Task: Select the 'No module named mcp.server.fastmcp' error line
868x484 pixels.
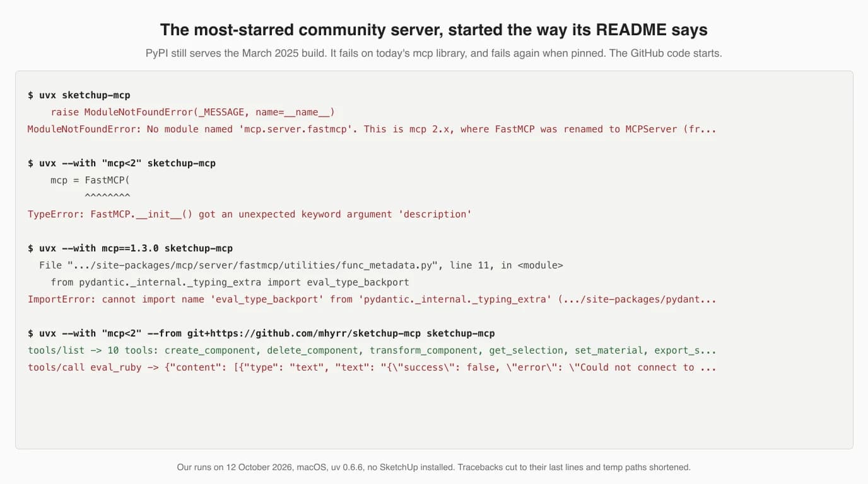Action: pyautogui.click(x=372, y=129)
